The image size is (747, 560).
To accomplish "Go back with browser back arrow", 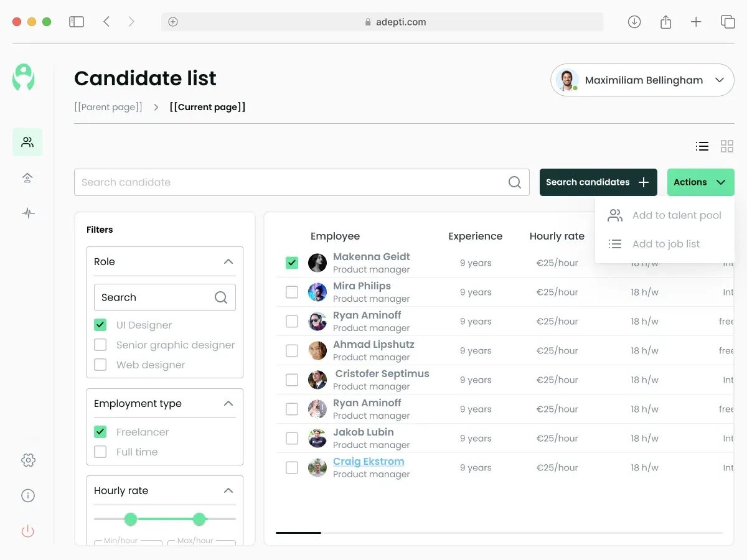I will pyautogui.click(x=106, y=22).
